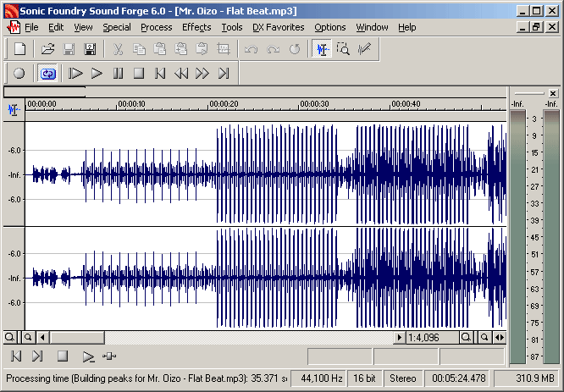Viewport: 564px width, 392px height.
Task: Click the 1:4,096 zoom ratio field
Action: coord(433,337)
